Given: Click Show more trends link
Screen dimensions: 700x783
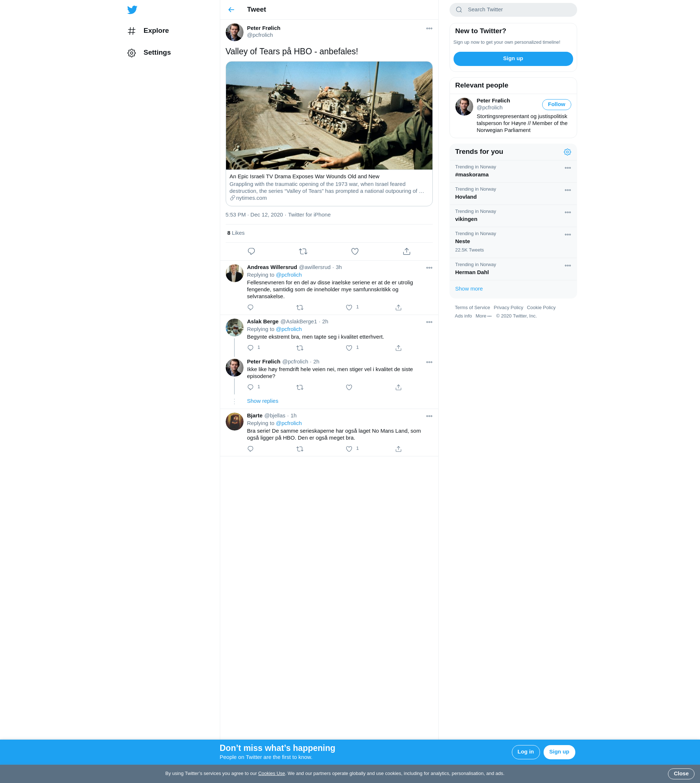Looking at the screenshot, I should click(468, 289).
